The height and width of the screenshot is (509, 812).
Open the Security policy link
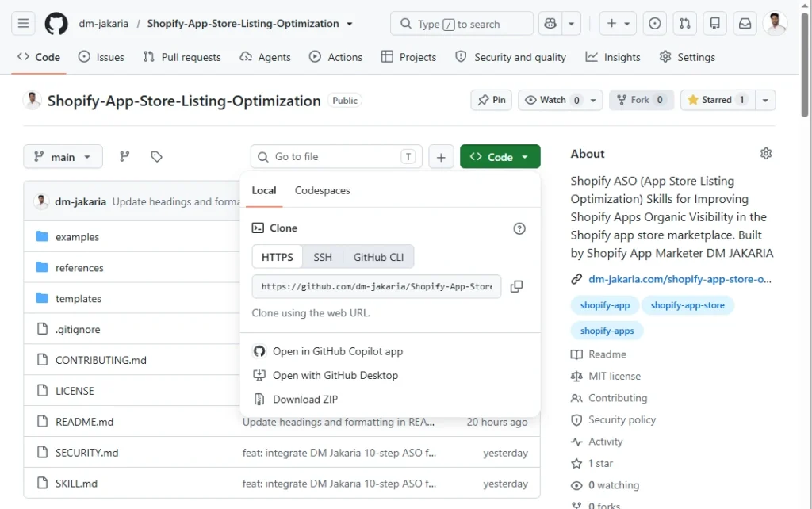(x=613, y=419)
